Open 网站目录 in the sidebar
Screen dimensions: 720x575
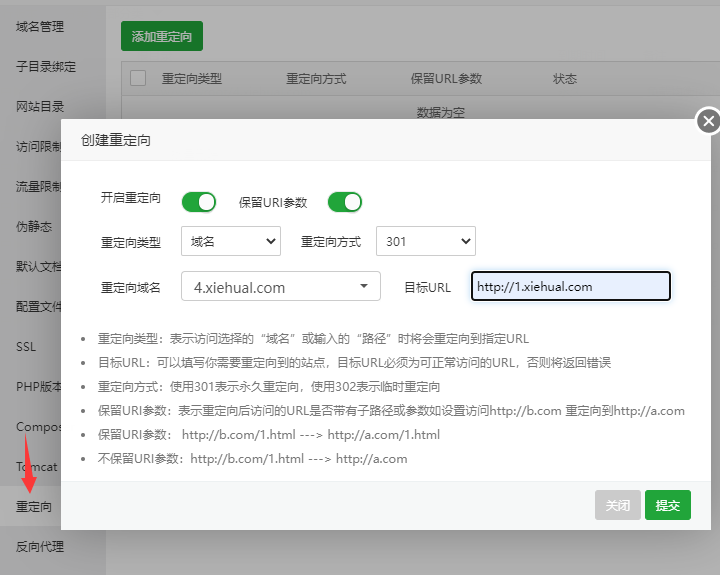(x=40, y=107)
